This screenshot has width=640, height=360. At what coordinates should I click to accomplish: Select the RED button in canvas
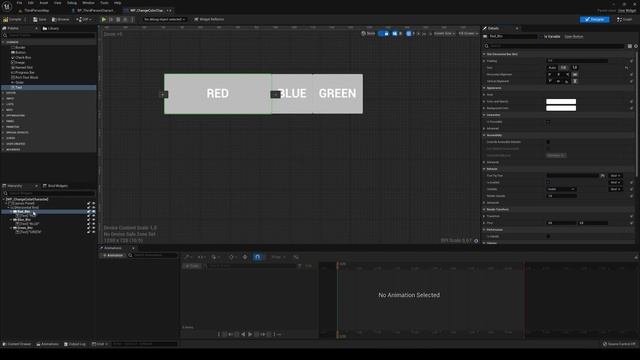tap(218, 94)
